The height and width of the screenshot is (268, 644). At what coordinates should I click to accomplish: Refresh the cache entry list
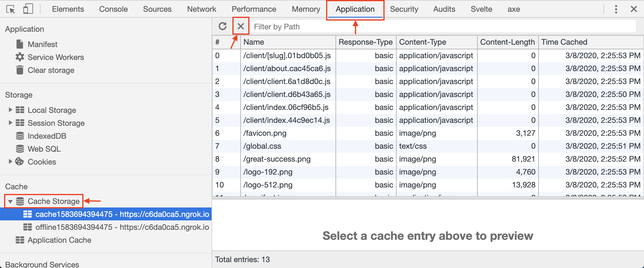point(222,26)
